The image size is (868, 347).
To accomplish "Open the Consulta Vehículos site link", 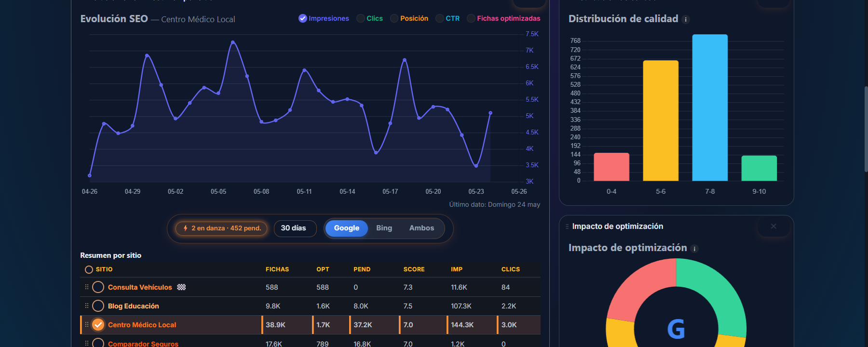I will click(140, 287).
